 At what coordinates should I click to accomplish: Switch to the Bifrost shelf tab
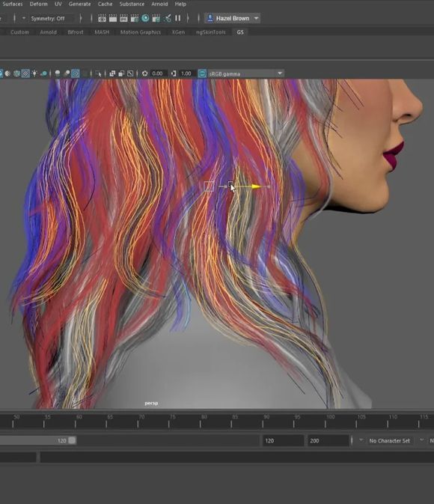76,32
